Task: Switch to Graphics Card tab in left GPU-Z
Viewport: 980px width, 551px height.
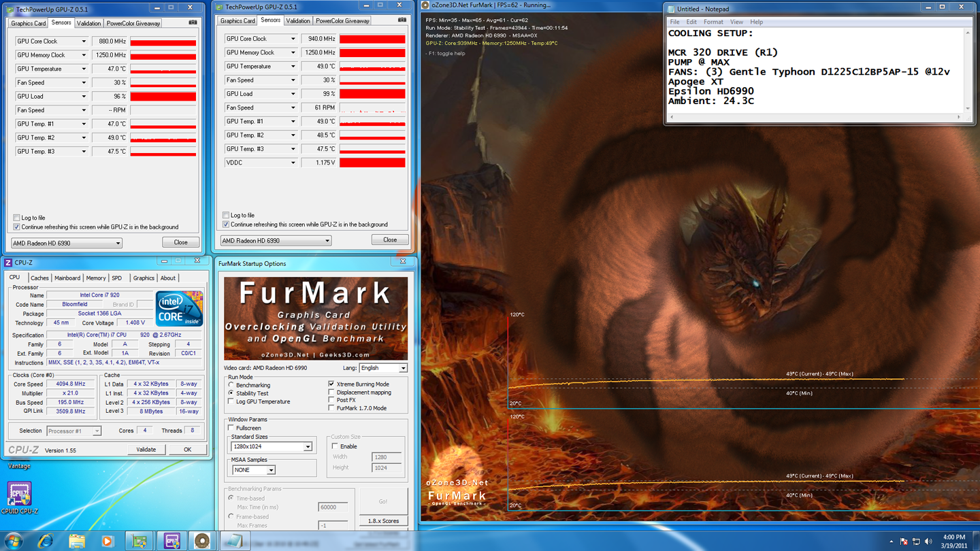Action: [28, 23]
